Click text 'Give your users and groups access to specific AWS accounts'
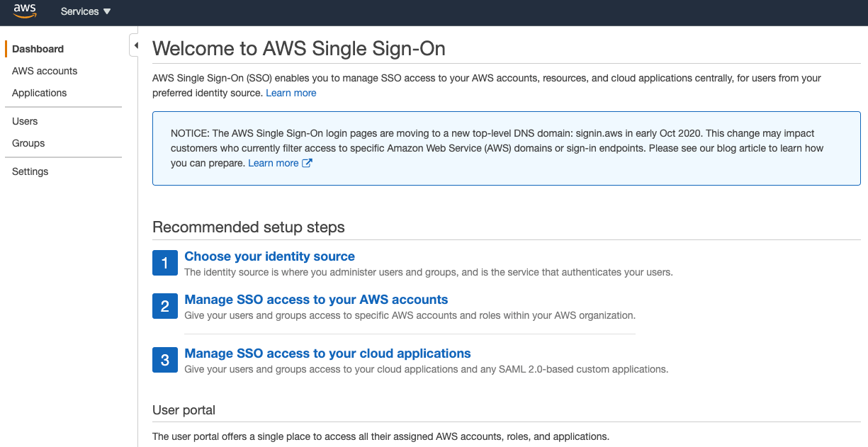Viewport: 868px width, 447px height. (410, 315)
